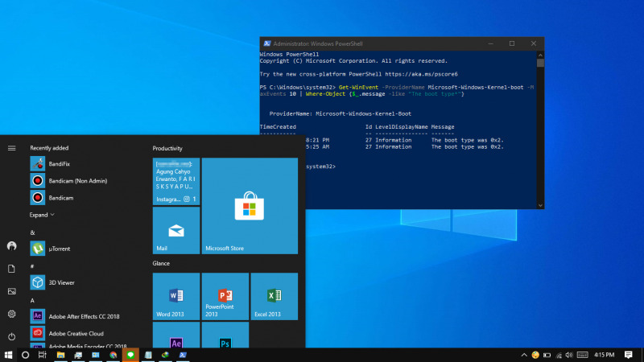Launch After Effects tile under Glance

pos(176,335)
